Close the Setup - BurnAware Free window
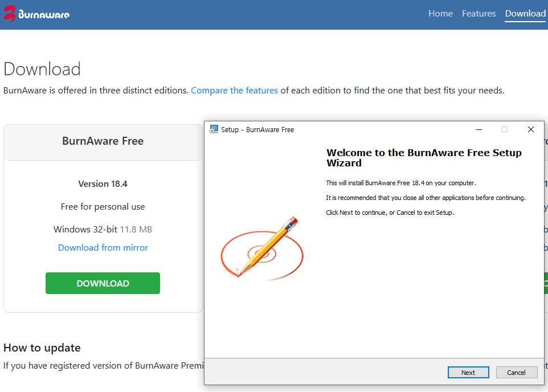The width and height of the screenshot is (548, 392). (530, 130)
